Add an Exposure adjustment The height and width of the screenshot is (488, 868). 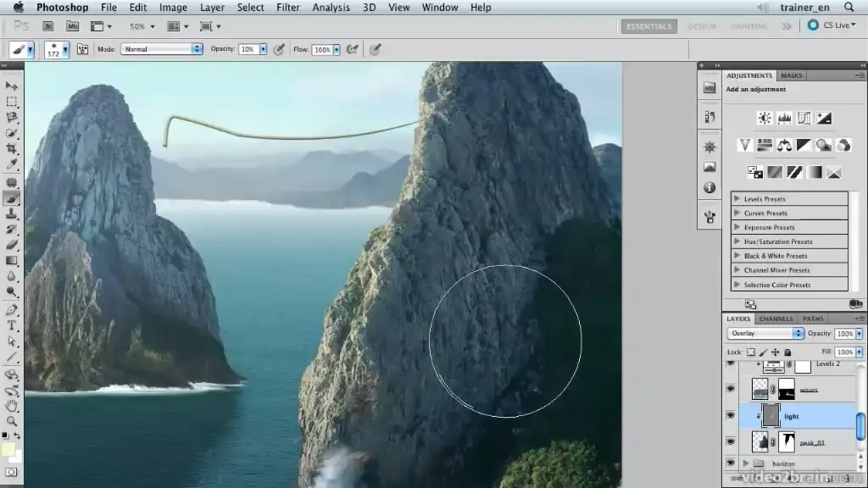824,118
